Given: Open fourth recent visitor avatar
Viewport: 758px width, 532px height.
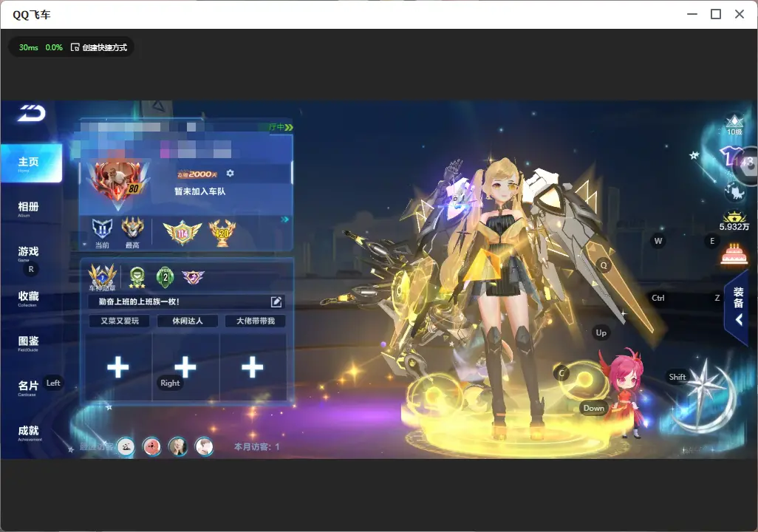Looking at the screenshot, I should coord(204,446).
